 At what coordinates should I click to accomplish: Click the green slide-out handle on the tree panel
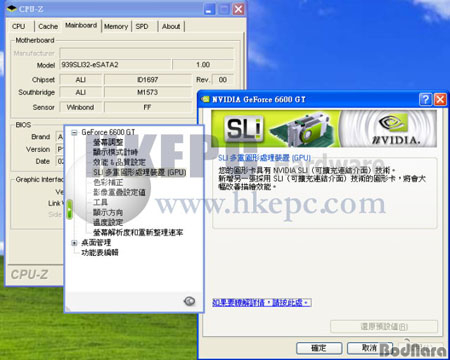[x=69, y=209]
